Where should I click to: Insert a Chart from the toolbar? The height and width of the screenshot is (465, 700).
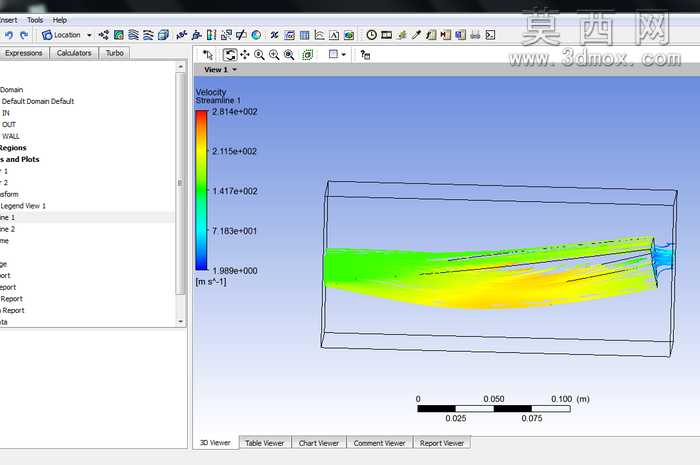(319, 35)
